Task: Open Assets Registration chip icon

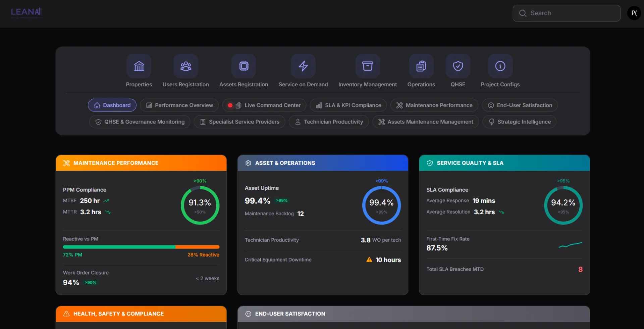Action: pos(244,66)
